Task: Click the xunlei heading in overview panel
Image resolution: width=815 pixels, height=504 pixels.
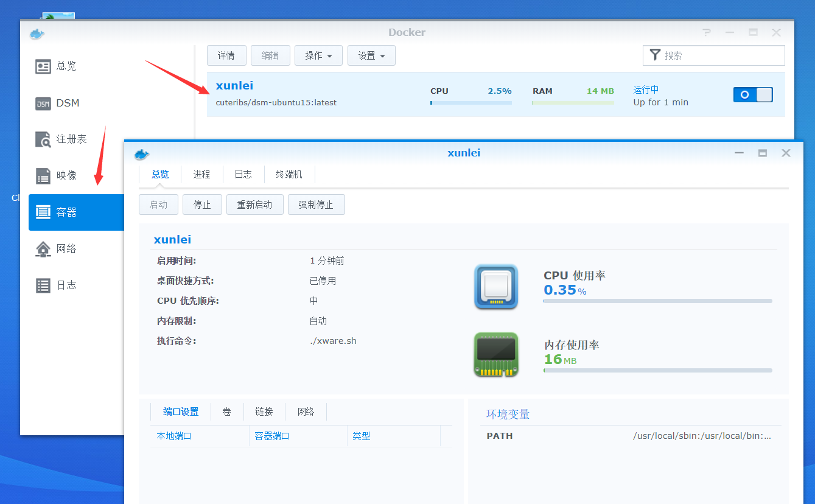Action: 172,240
